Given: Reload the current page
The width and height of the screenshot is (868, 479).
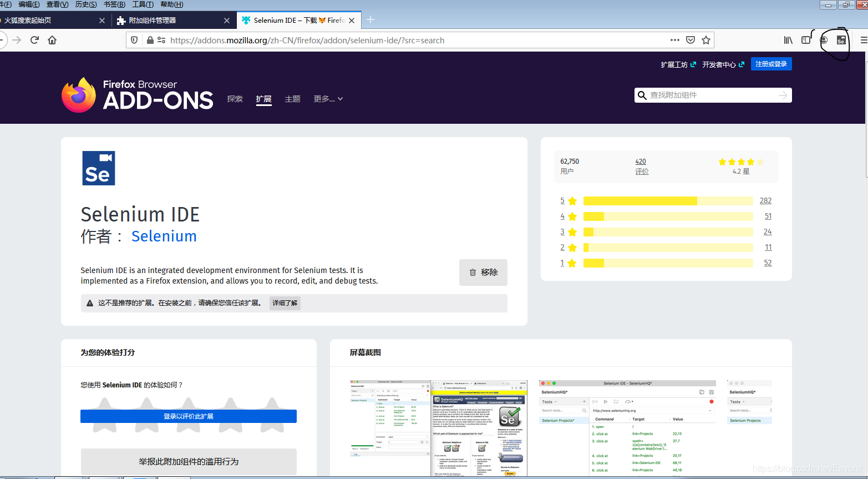Looking at the screenshot, I should (x=34, y=40).
